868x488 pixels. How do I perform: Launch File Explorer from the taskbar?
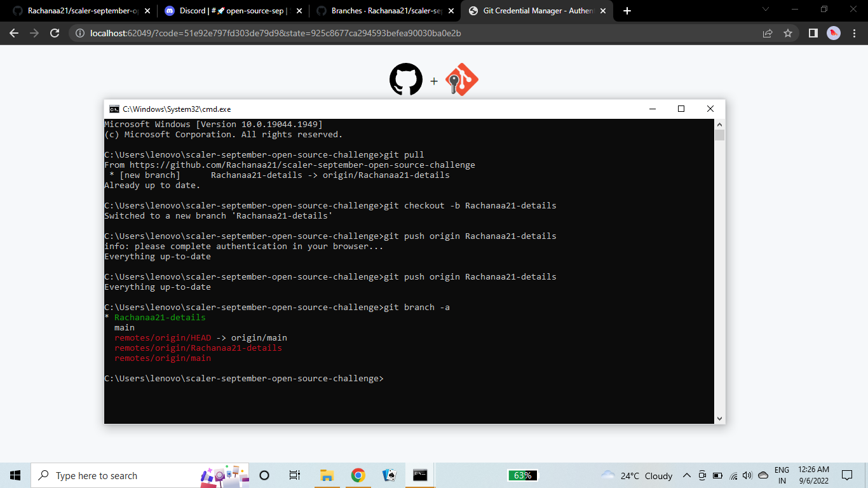[x=327, y=475]
